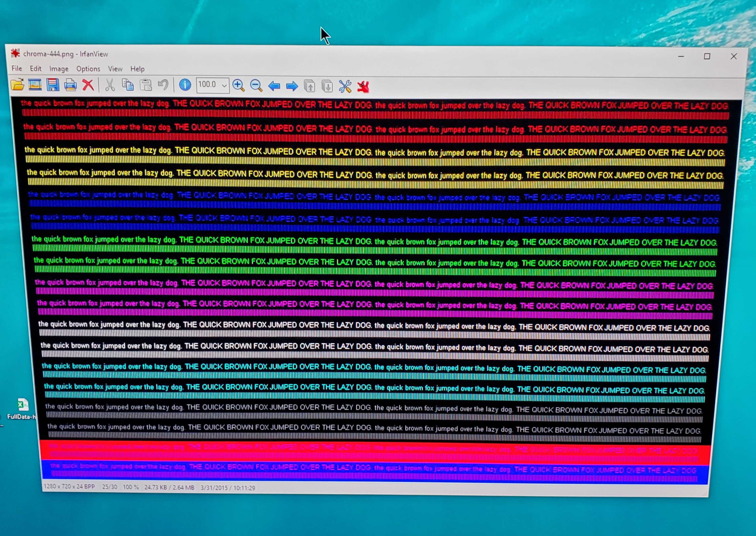Screen dimensions: 756x536
Task: Maximize the IrfanView window
Action: (x=707, y=56)
